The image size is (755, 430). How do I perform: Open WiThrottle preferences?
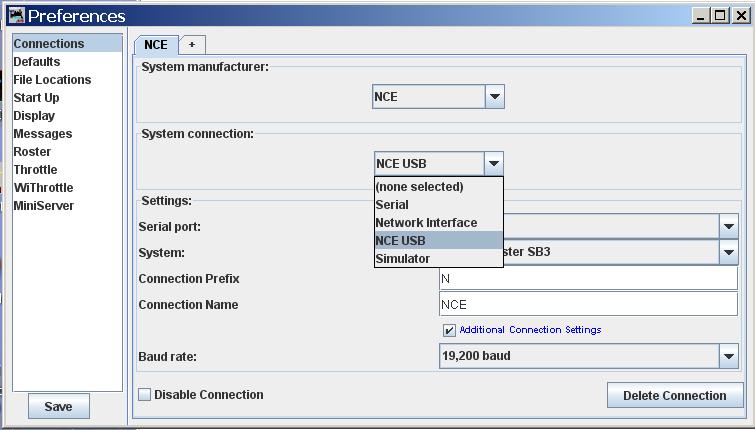[x=67, y=187]
